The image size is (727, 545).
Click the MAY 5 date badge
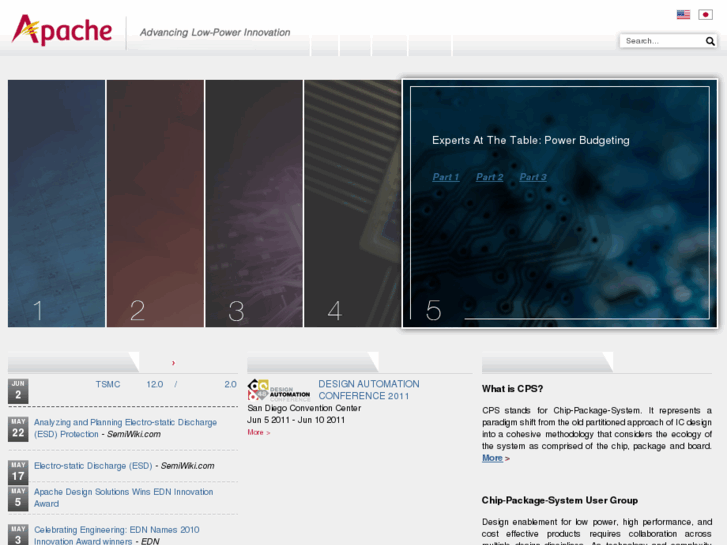(18, 498)
